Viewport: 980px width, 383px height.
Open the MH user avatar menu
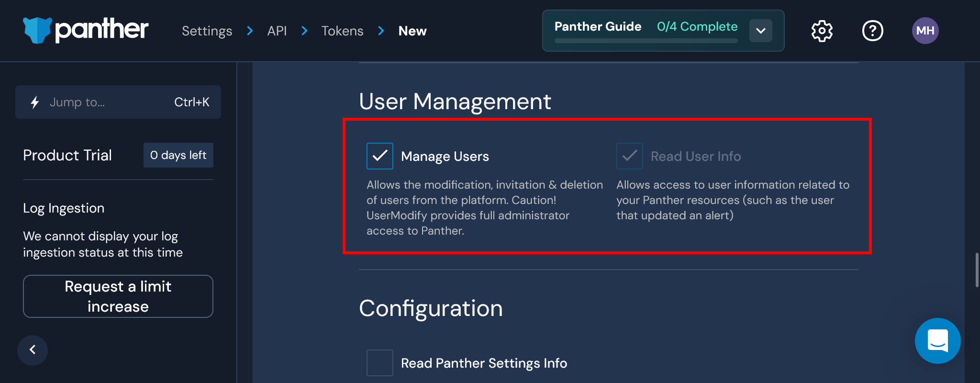pos(925,31)
